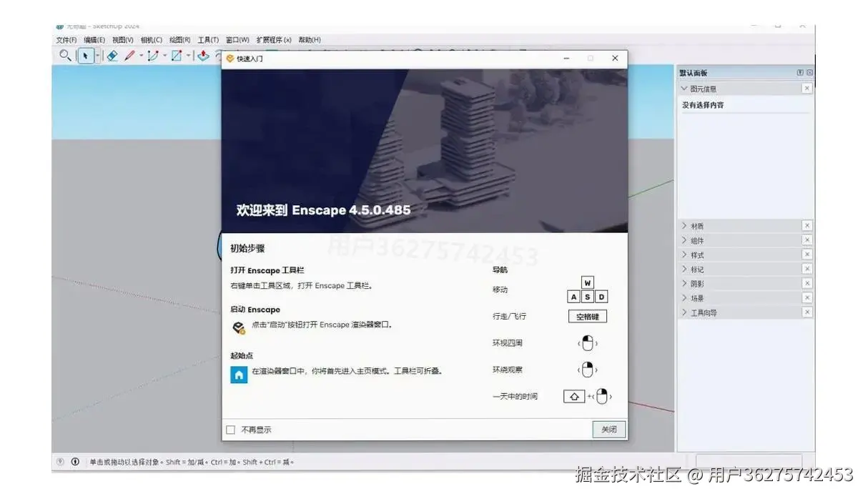
Task: Open the 扩展程序 menu
Action: point(274,39)
